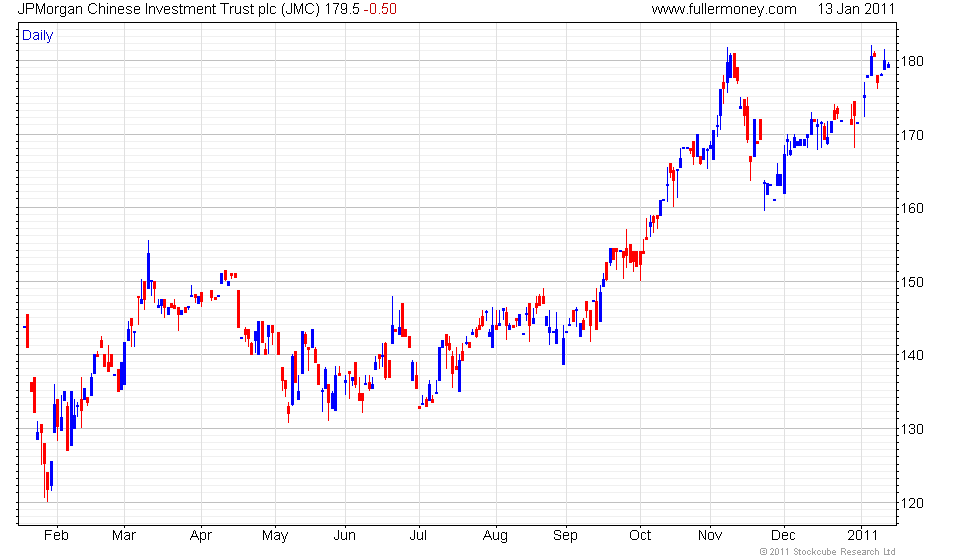This screenshot has width=980, height=560.
Task: Click the Jun month label
Action: click(344, 536)
